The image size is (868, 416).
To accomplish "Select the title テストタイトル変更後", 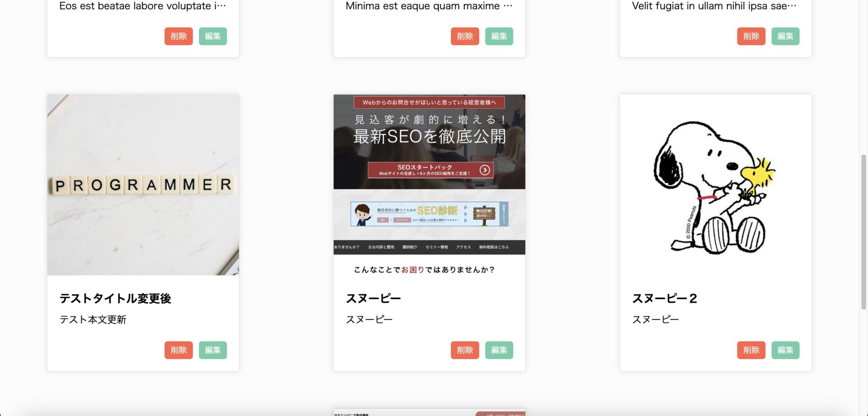I will (115, 299).
